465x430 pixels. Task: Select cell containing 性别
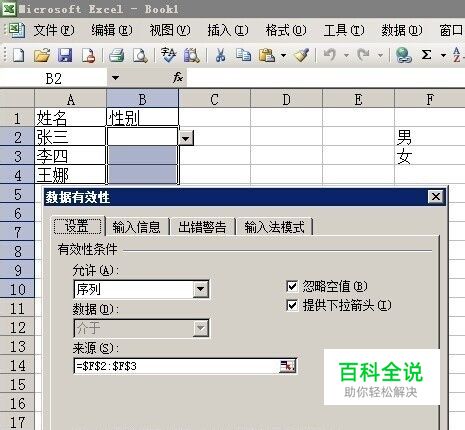(142, 117)
